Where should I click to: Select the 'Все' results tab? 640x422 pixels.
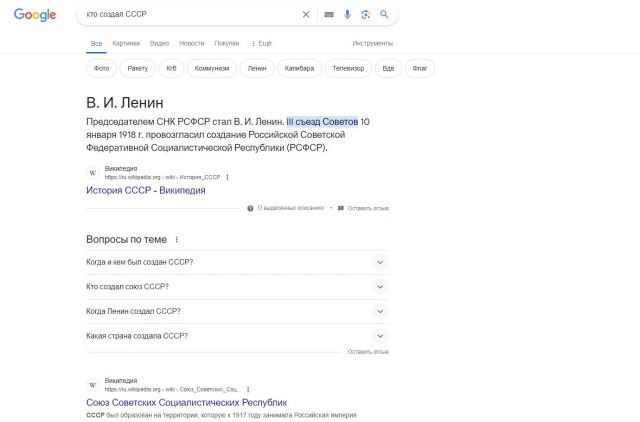[x=96, y=43]
